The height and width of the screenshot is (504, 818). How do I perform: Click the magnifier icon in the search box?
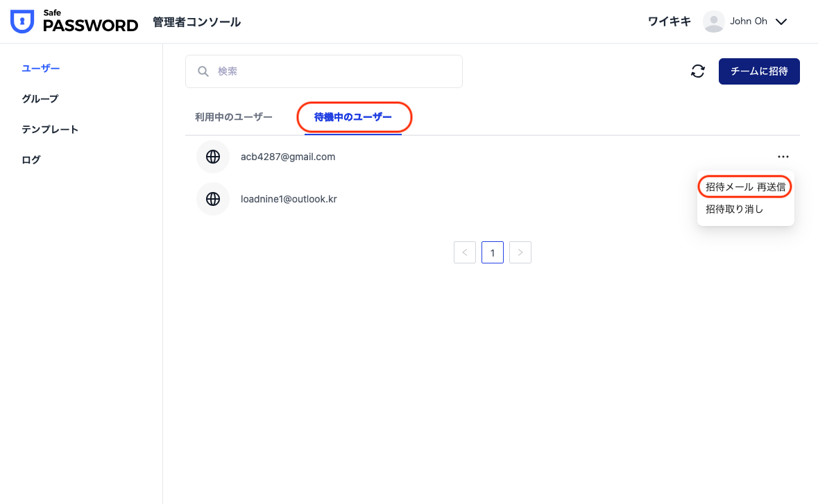[x=203, y=71]
